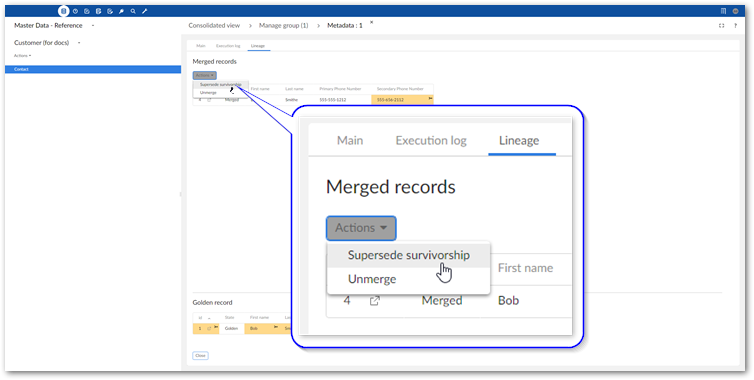Switch to Main tab in the enlarged inset
The image size is (754, 380).
click(350, 140)
